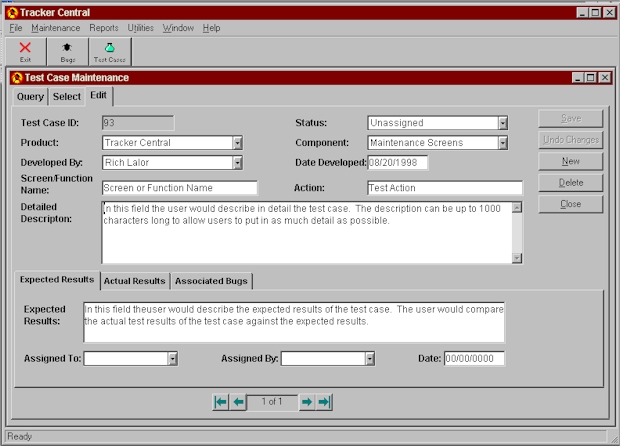This screenshot has width=621, height=447.
Task: Open the Status dropdown
Action: (x=503, y=123)
